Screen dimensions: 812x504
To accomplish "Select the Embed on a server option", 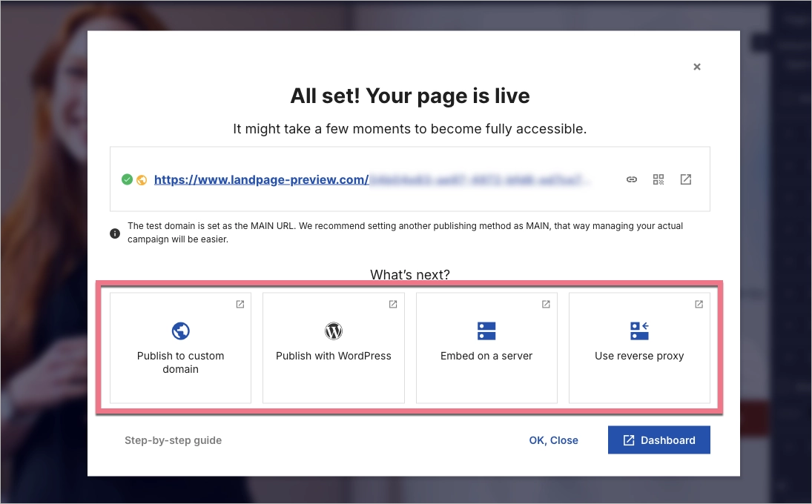I will (x=486, y=348).
